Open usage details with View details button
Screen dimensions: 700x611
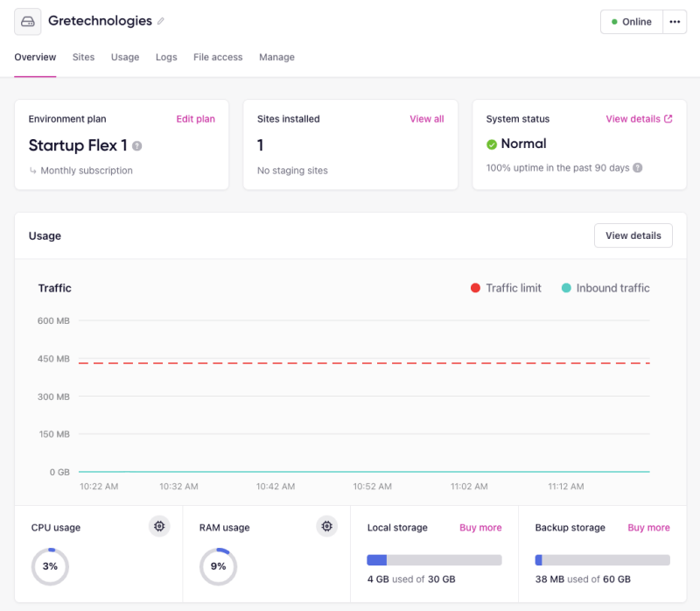point(633,235)
